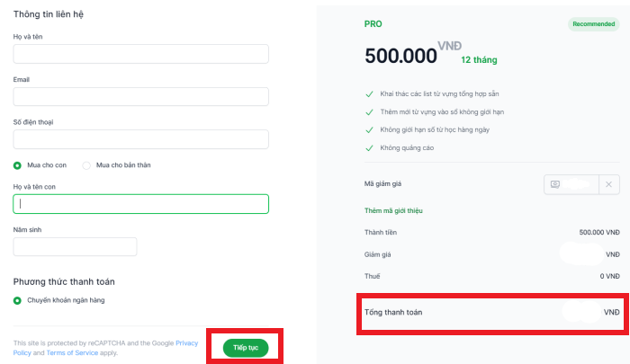630x364 pixels.
Task: Clear the discount code with X icon
Action: coord(608,184)
